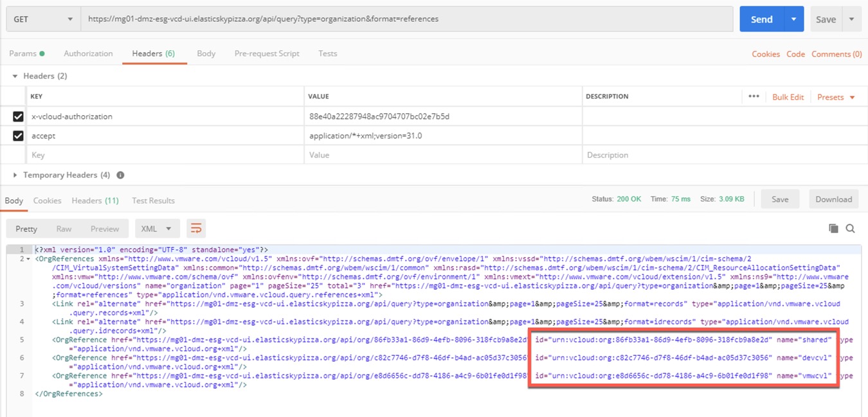This screenshot has width=868, height=417.
Task: Copy response body with the copy icon
Action: (833, 228)
